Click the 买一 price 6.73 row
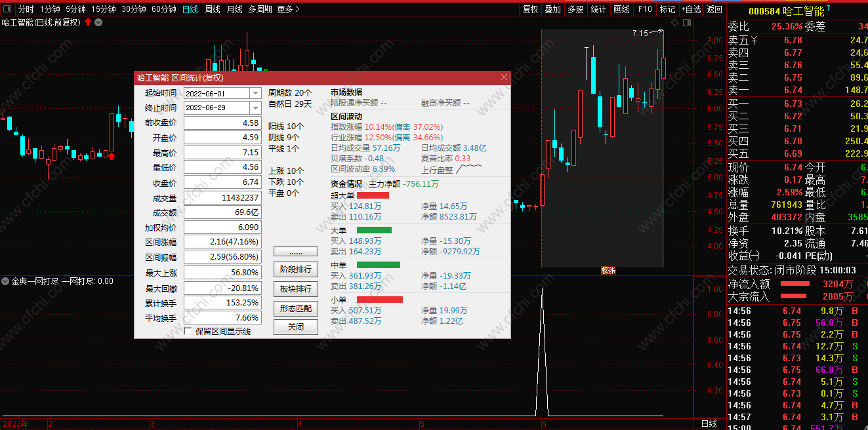The height and width of the screenshot is (430, 868). (x=797, y=104)
